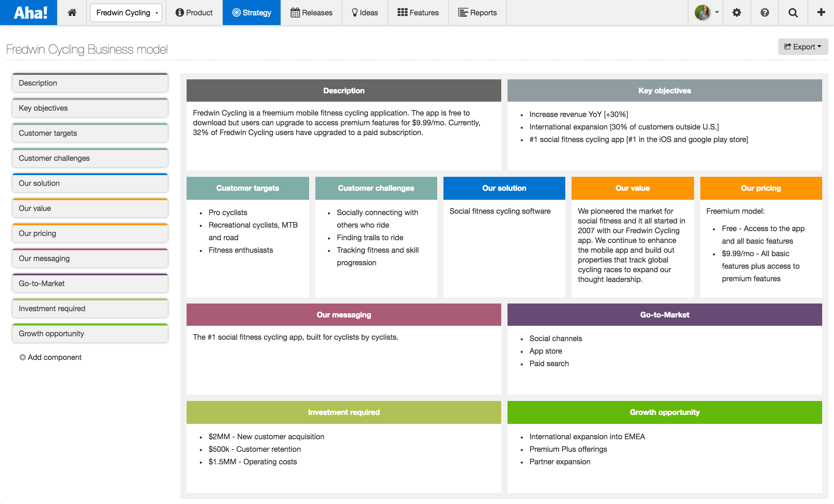Screen dimensions: 834x504
Task: Click the user avatar photo
Action: (702, 13)
